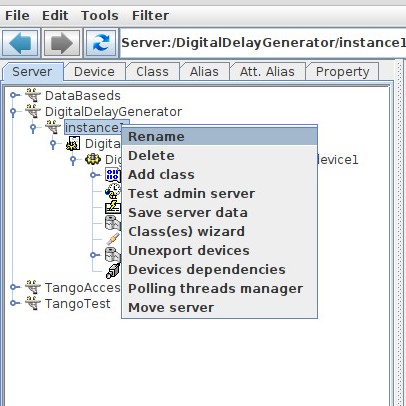This screenshot has width=406, height=406.
Task: Open the File menu
Action: pyautogui.click(x=17, y=16)
